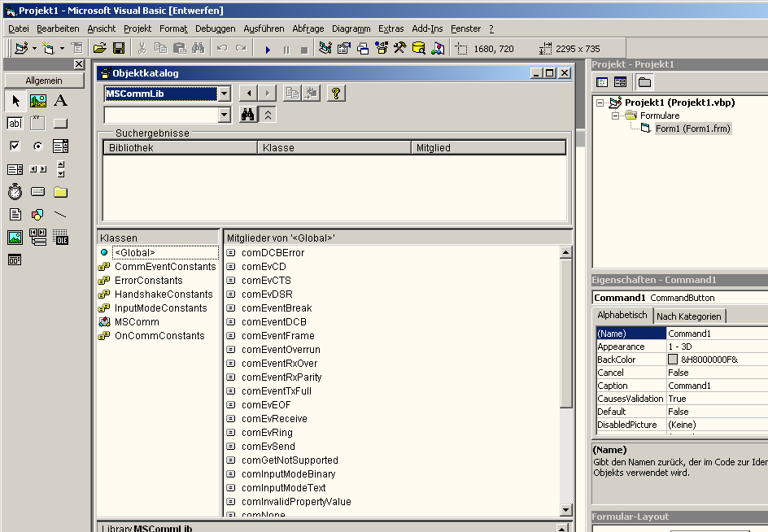Open the Debuggen menu
Viewport: 768px width, 532px height.
(216, 28)
